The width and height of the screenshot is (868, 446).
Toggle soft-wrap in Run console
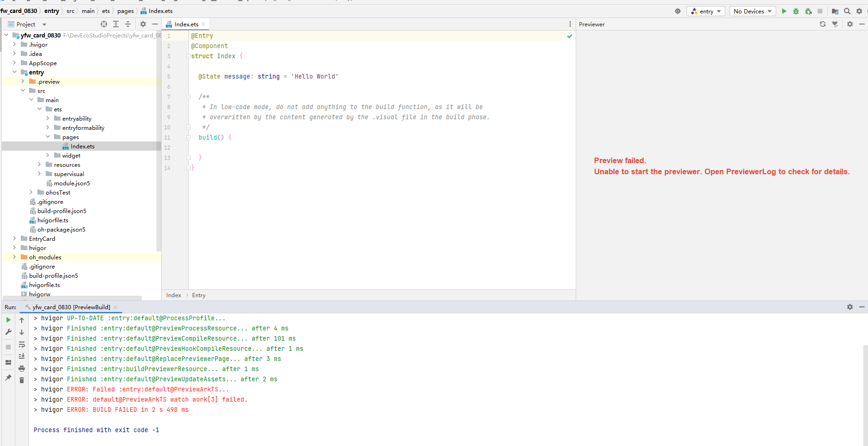[22, 344]
